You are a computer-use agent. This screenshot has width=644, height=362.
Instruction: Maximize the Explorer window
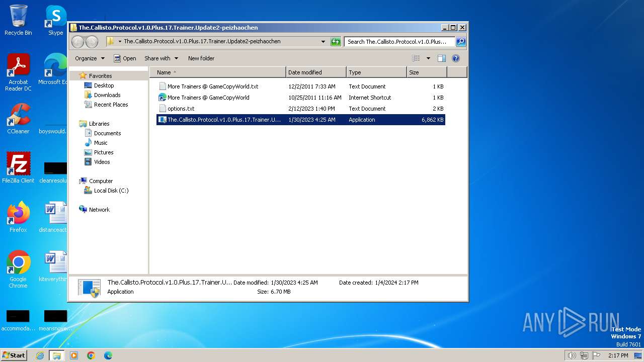tap(453, 28)
